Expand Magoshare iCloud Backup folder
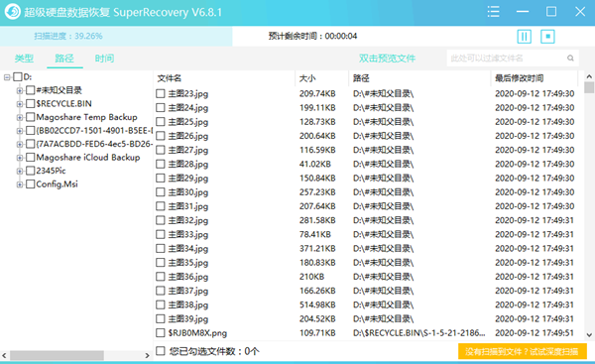 click(x=20, y=158)
